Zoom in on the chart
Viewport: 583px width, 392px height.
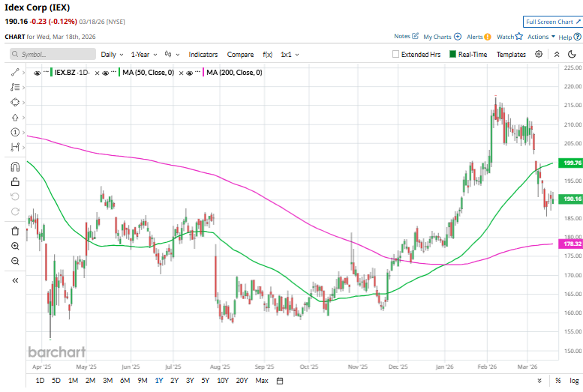click(x=15, y=246)
